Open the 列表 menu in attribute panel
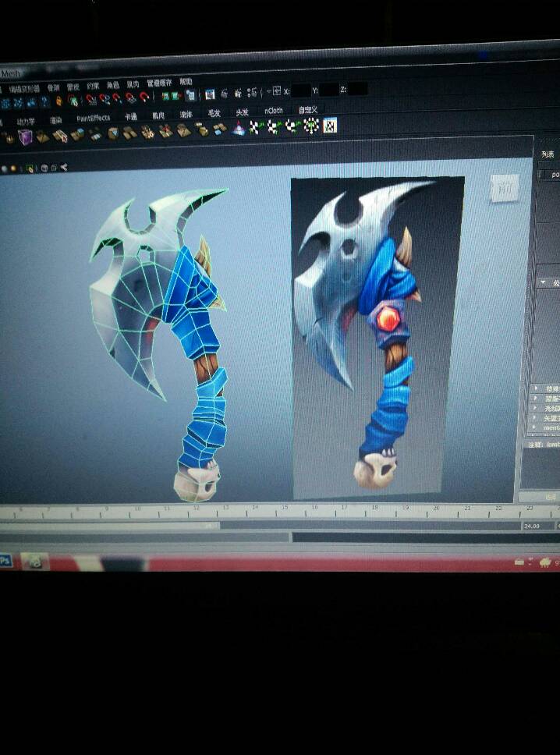The image size is (560, 755). point(548,154)
